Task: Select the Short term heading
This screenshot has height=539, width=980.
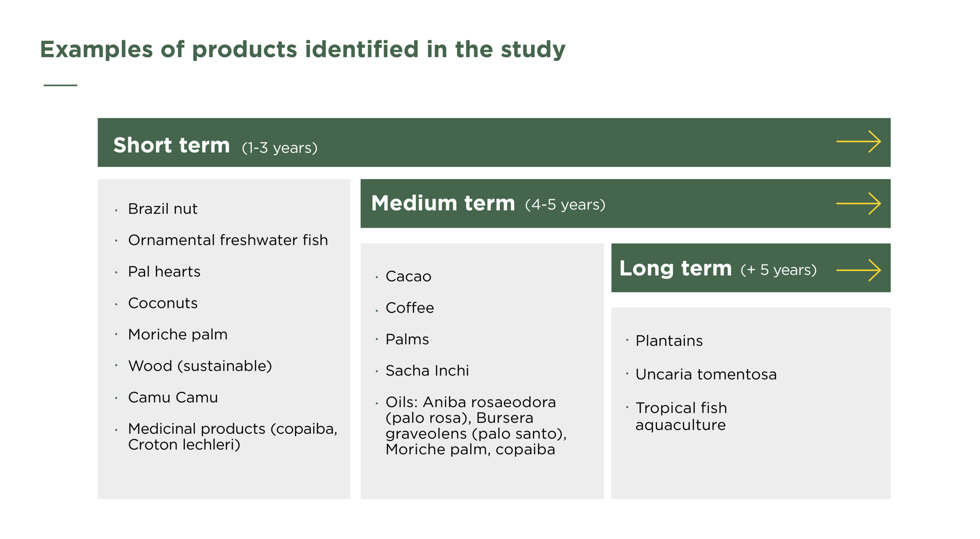Action: 171,145
